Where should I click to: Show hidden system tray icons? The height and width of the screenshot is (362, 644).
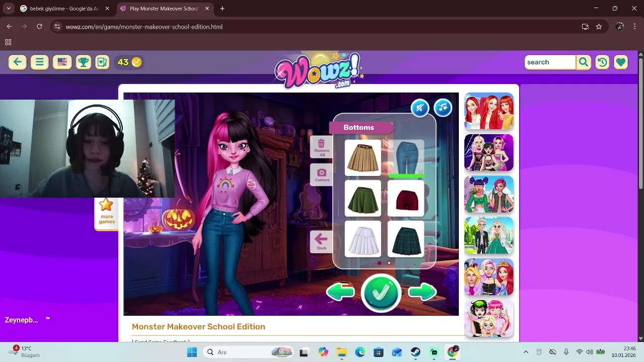coord(526,352)
